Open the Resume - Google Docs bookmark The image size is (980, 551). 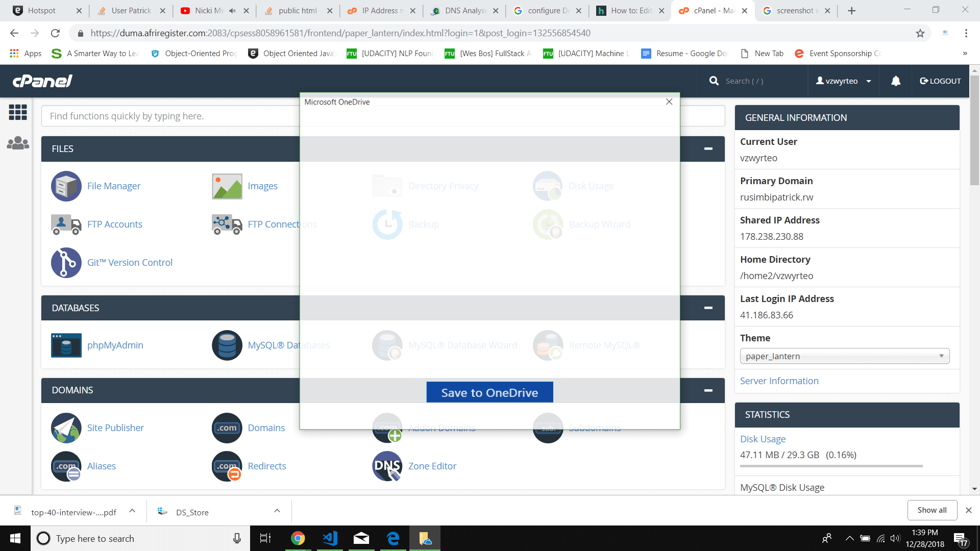pyautogui.click(x=684, y=54)
